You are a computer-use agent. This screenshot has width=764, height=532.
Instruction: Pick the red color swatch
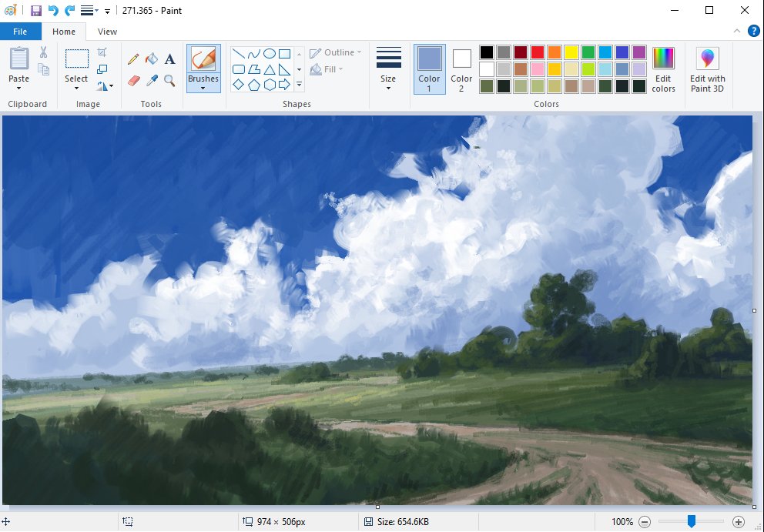[538, 52]
